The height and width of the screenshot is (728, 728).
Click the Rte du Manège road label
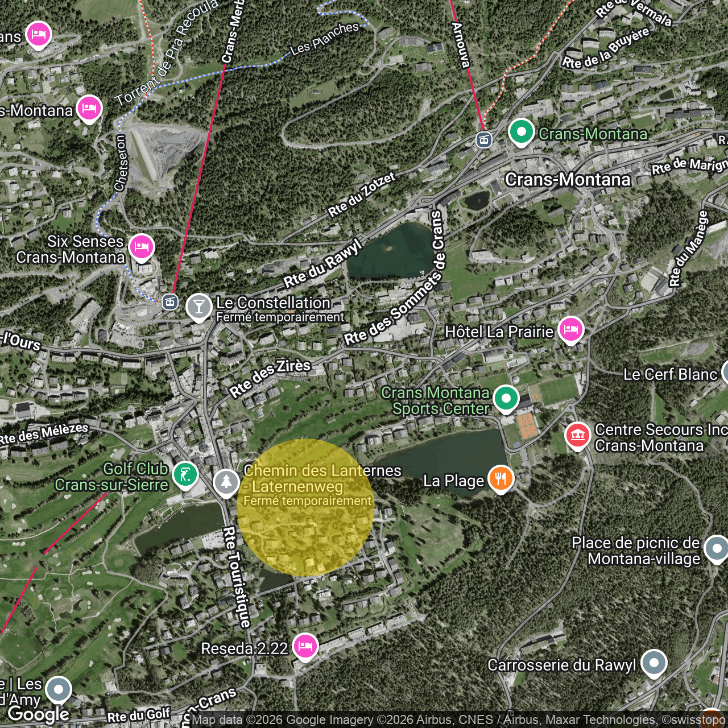point(689,249)
